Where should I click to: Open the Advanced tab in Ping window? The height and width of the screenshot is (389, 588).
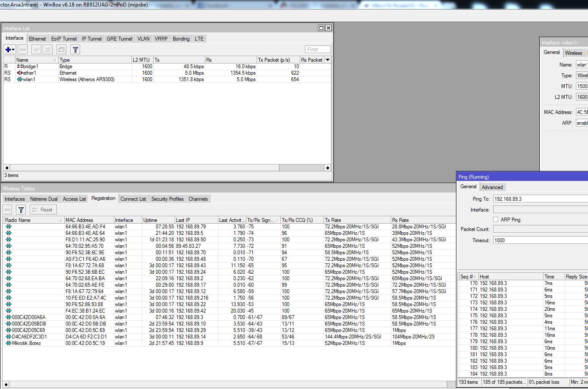pos(492,187)
